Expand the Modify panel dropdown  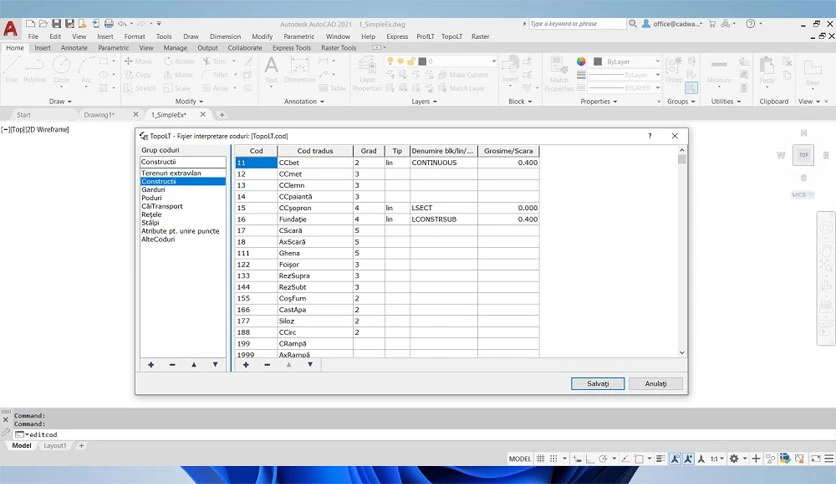click(189, 101)
